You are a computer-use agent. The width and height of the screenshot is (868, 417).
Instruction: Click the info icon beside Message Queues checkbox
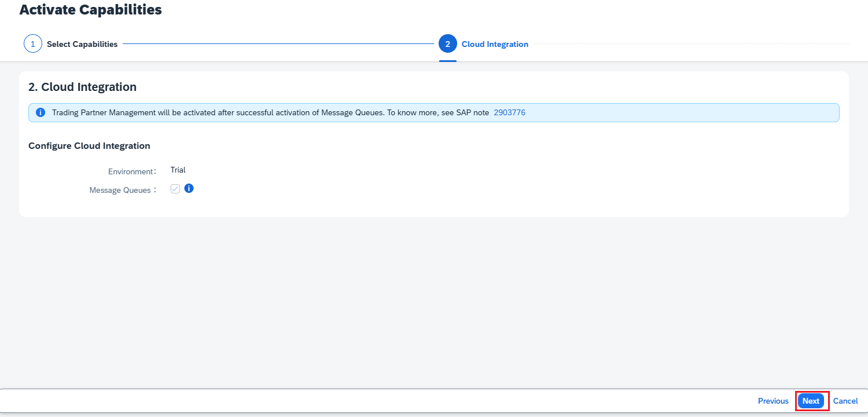point(189,189)
